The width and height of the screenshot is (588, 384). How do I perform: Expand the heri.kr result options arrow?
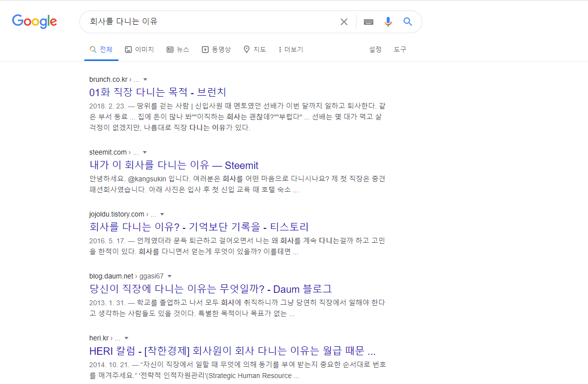coord(127,338)
